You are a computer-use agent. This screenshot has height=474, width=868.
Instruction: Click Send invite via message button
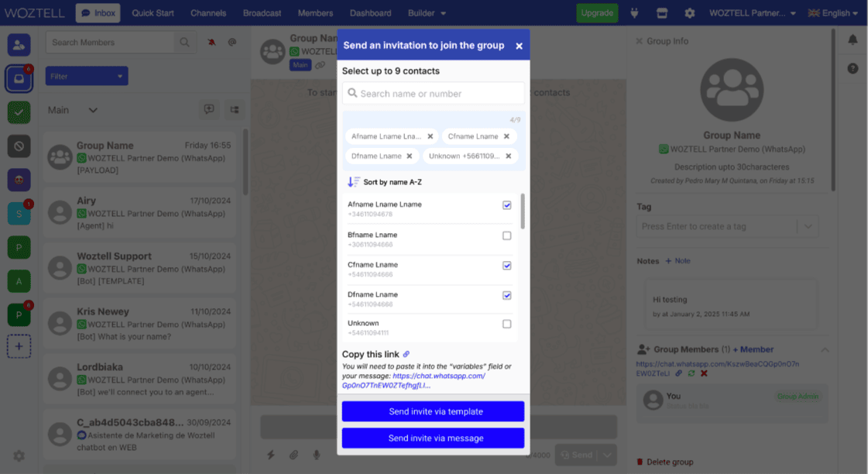click(433, 438)
